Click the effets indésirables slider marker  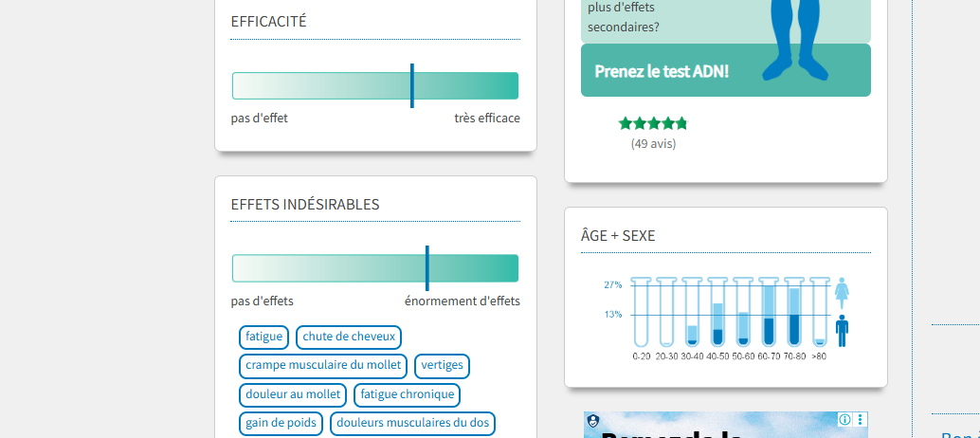click(426, 268)
